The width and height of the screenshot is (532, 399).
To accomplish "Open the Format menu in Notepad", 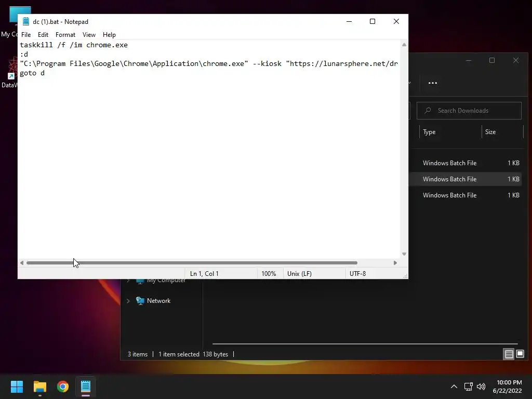I will [x=65, y=35].
